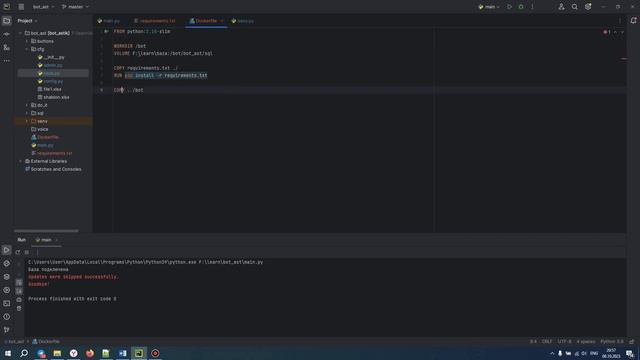Click Dockerfile breadcrumb in status bar
This screenshot has height=360, width=640.
46,341
